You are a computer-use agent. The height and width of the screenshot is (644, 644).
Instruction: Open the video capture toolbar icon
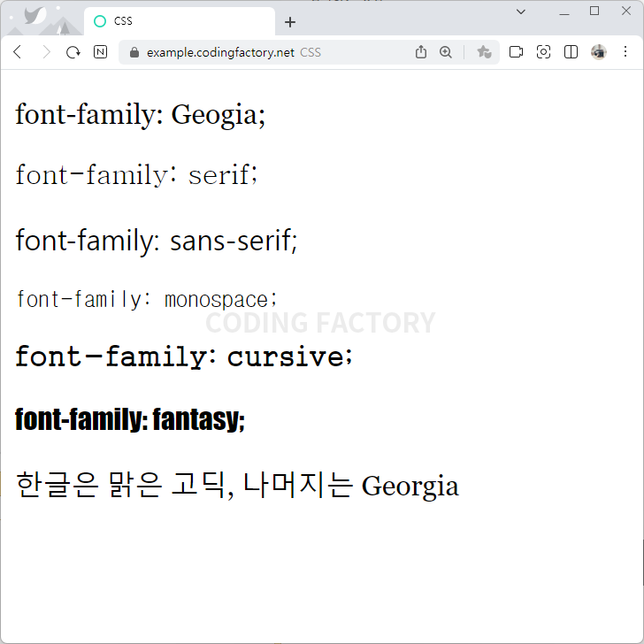coord(516,52)
